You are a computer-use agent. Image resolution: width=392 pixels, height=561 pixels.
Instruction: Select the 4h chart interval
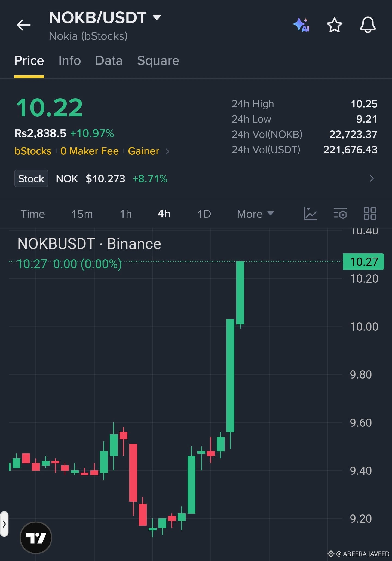[x=164, y=214]
